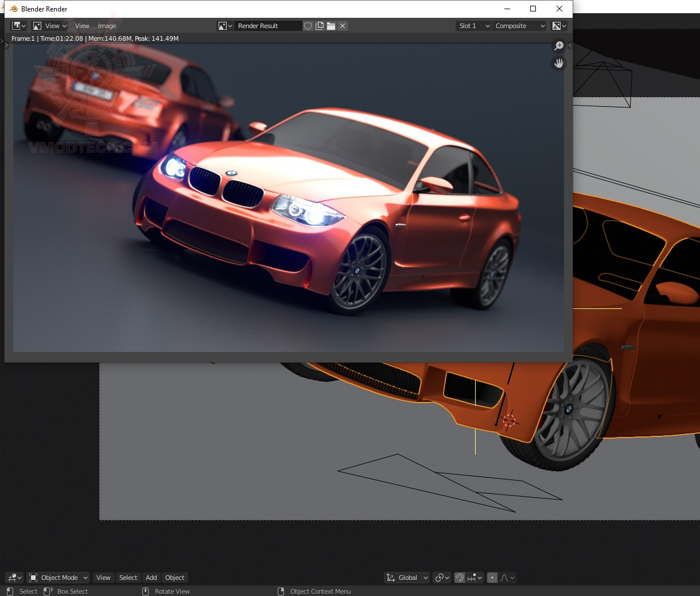Screen dimensions: 700x596
Task: Open the Slot 1 dropdown
Action: pyautogui.click(x=473, y=26)
